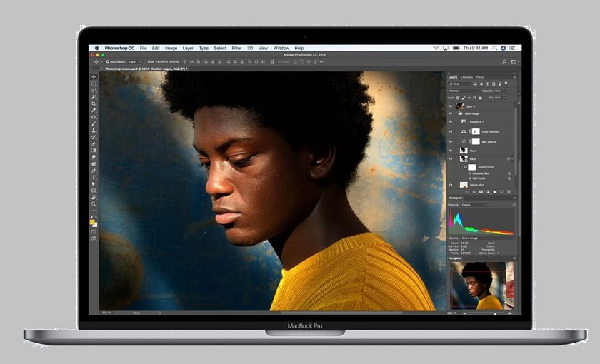Open the Paths panel tab
This screenshot has height=364, width=600.
point(480,77)
